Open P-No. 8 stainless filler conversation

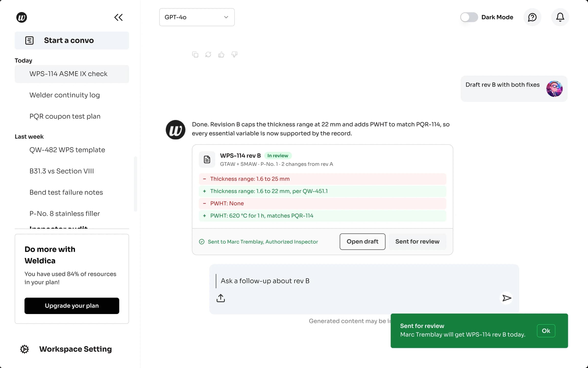coord(72,214)
